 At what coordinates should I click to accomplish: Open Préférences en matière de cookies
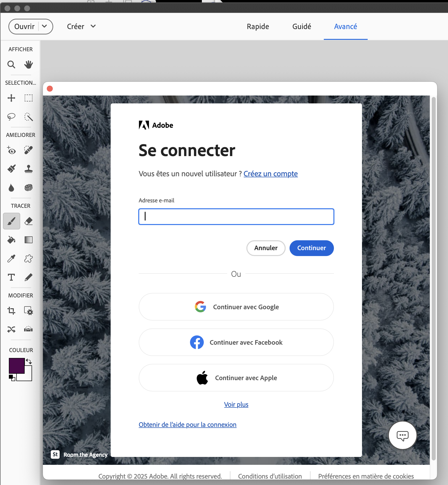point(366,476)
